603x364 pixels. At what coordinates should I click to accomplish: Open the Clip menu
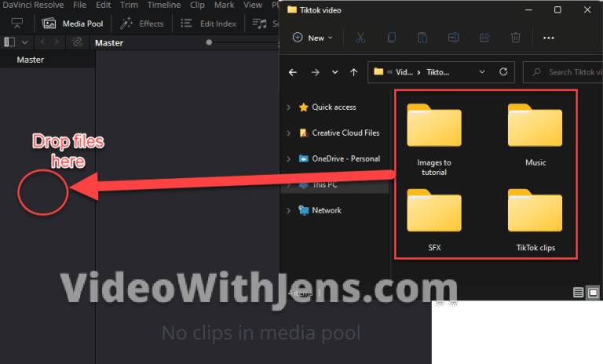pyautogui.click(x=197, y=5)
